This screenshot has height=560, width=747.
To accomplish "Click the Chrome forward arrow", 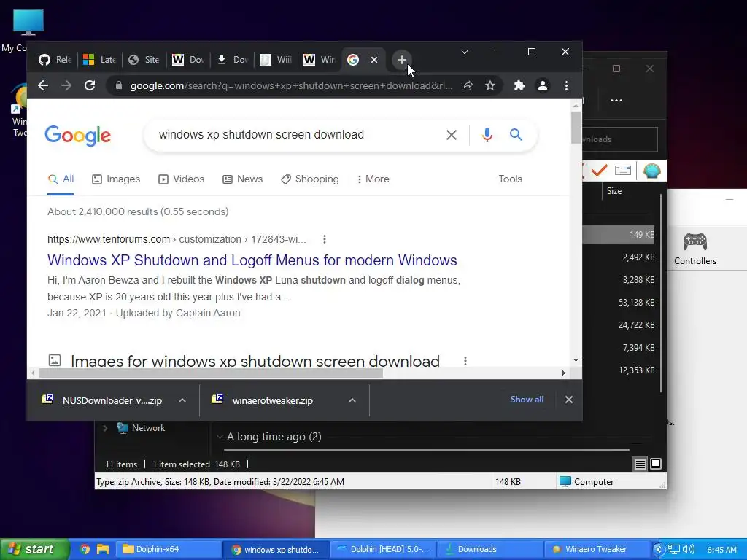I will pos(66,86).
